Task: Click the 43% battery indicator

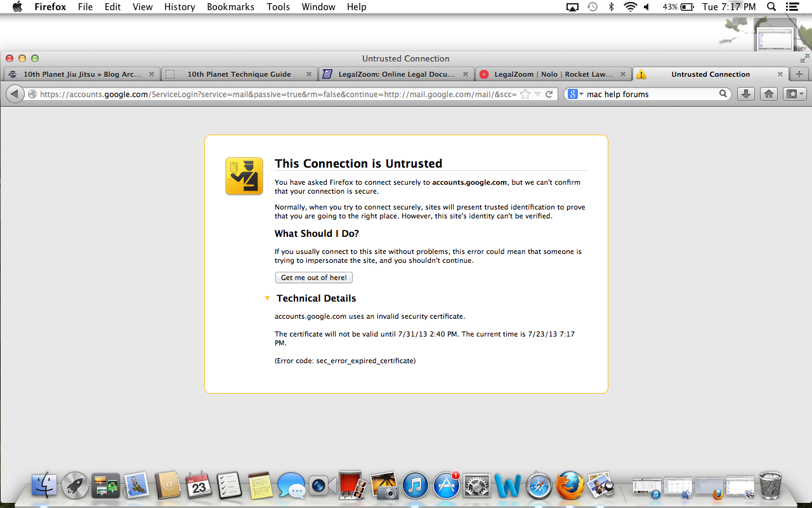Action: (678, 7)
